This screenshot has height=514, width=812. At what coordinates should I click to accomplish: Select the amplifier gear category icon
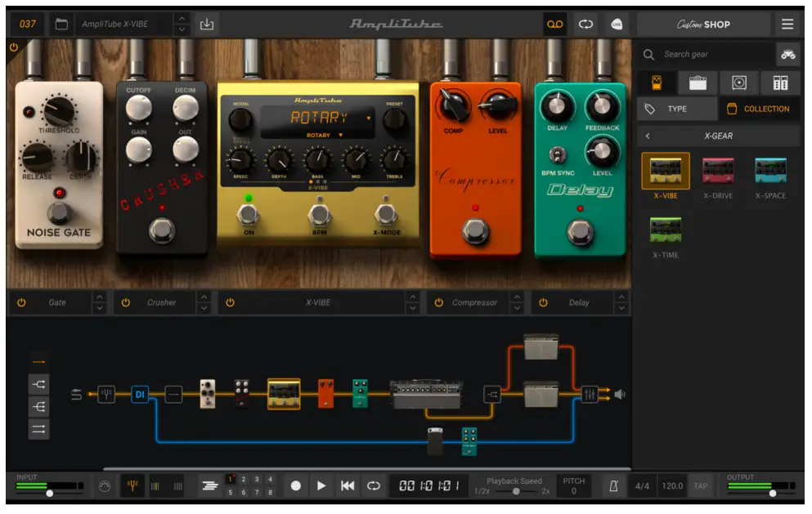point(698,83)
